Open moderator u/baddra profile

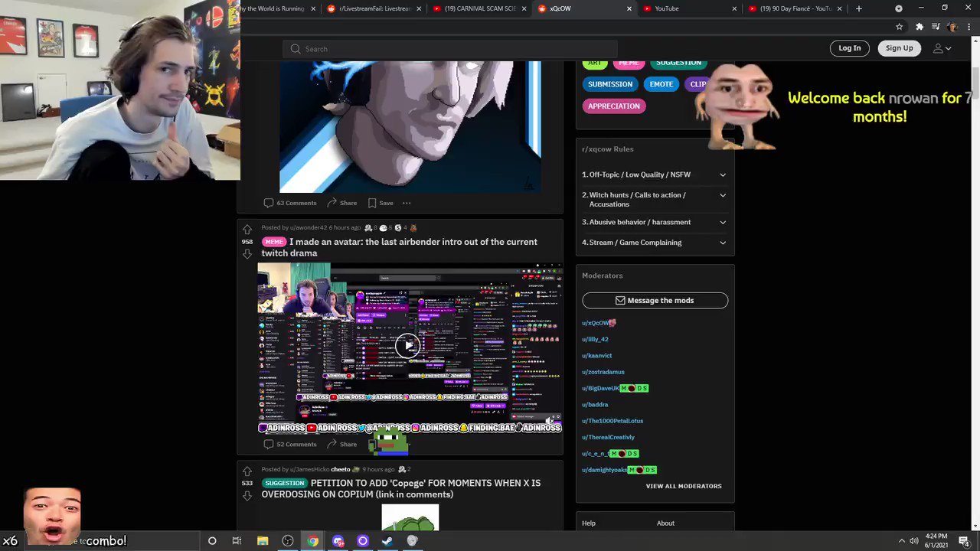click(595, 405)
